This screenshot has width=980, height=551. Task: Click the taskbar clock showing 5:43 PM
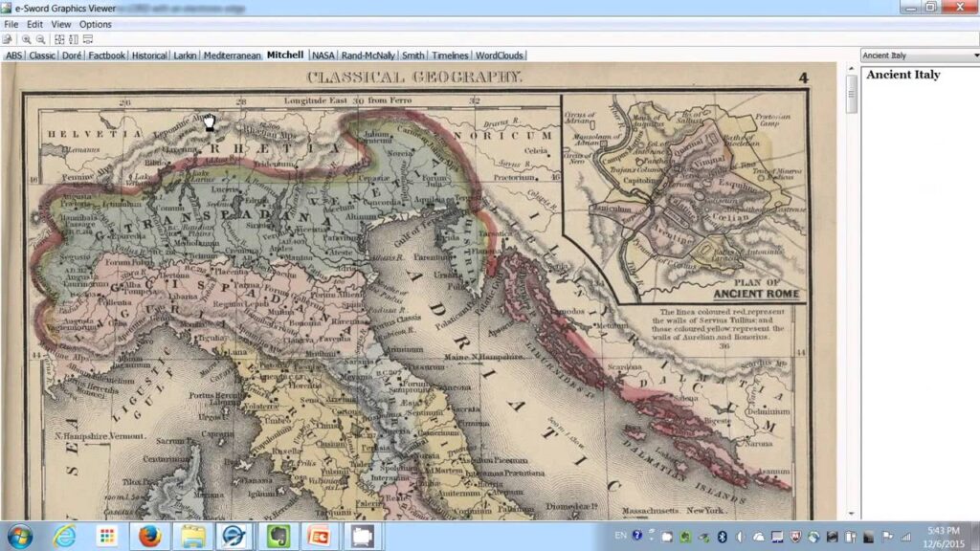[x=943, y=537]
